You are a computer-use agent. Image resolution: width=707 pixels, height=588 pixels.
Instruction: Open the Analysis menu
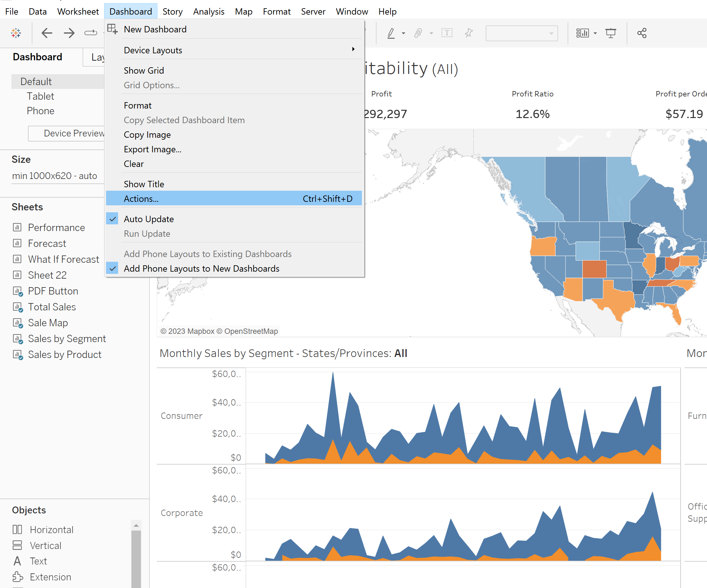click(x=209, y=11)
